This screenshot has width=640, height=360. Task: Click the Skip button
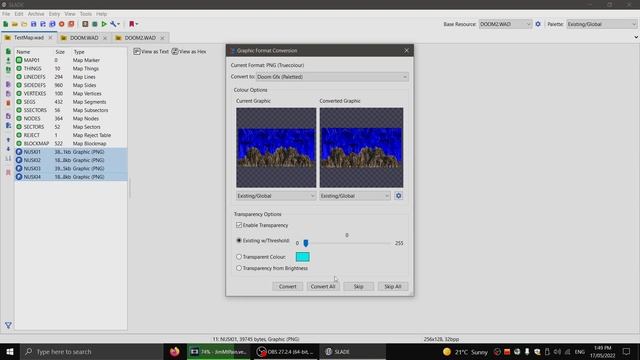point(358,287)
